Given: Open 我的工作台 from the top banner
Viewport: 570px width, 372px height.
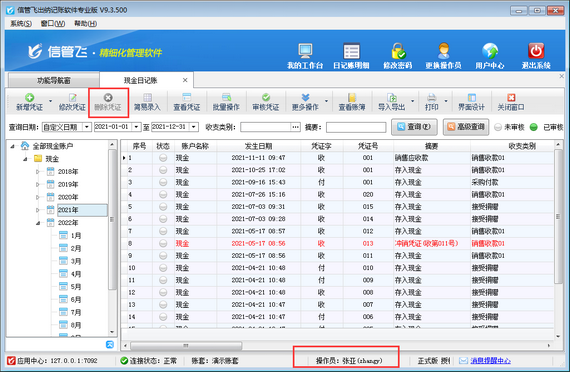Looking at the screenshot, I should (x=305, y=51).
